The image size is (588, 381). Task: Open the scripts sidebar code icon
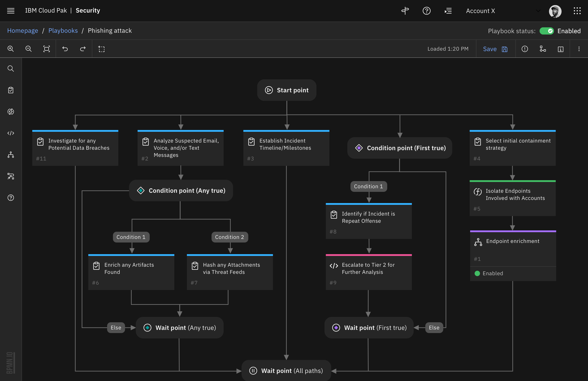coord(11,133)
